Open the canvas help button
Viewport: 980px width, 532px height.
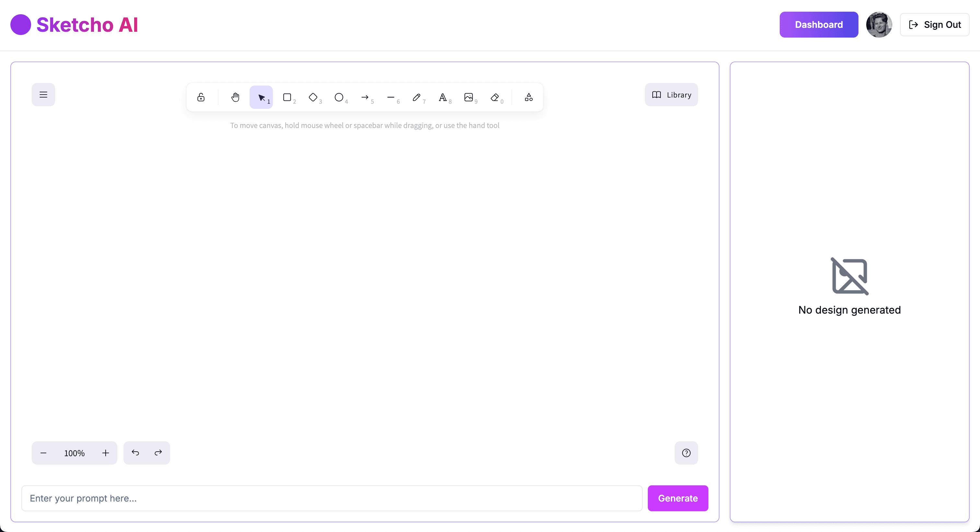tap(686, 453)
